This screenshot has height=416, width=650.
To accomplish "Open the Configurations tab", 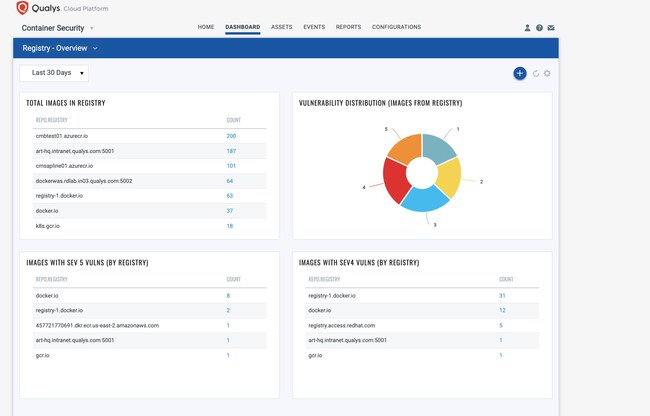I will [396, 27].
